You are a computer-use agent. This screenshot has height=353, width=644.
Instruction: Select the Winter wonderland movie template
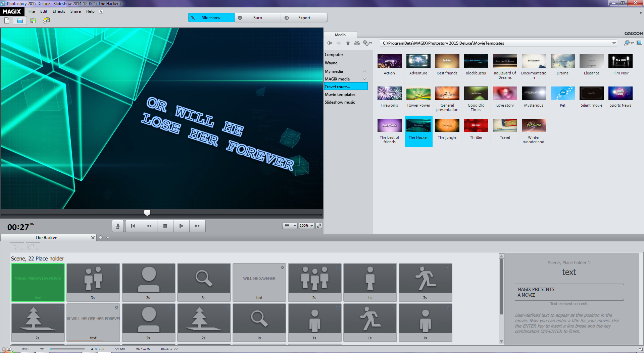[534, 131]
